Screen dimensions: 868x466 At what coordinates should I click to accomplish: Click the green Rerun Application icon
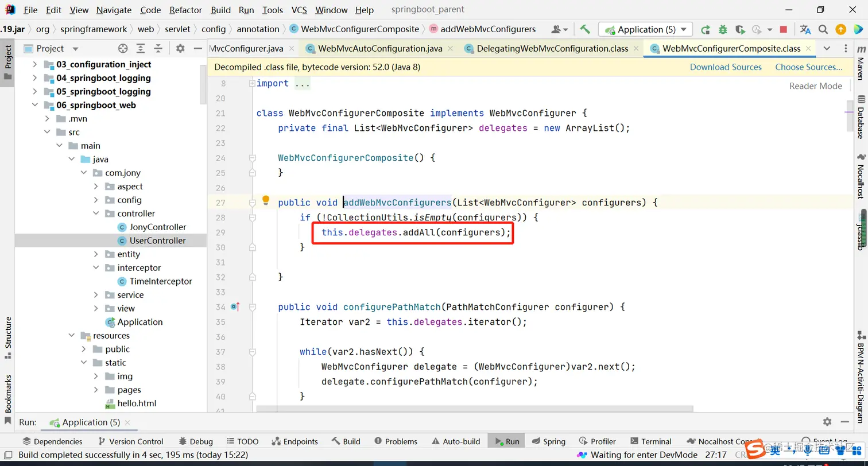(x=706, y=29)
